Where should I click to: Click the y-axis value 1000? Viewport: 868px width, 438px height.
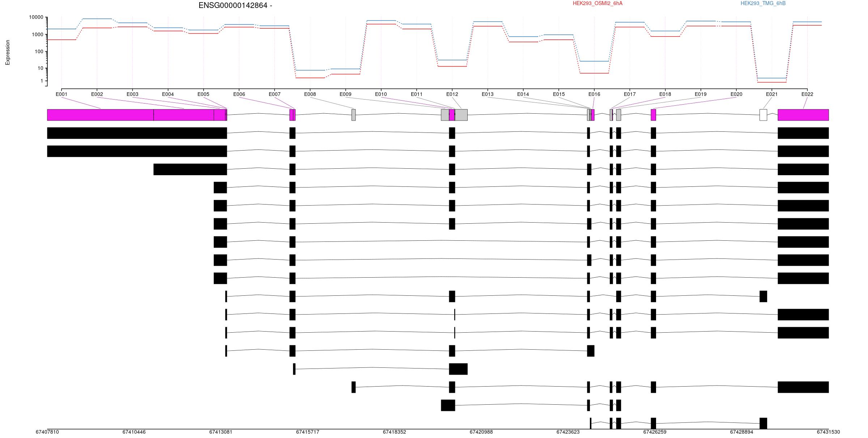pyautogui.click(x=38, y=34)
